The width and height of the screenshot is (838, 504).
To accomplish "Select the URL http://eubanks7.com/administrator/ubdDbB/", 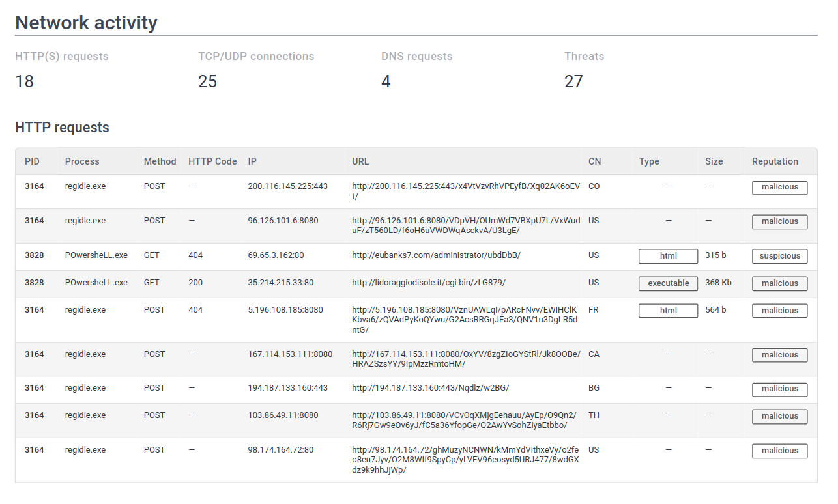I will coord(436,255).
